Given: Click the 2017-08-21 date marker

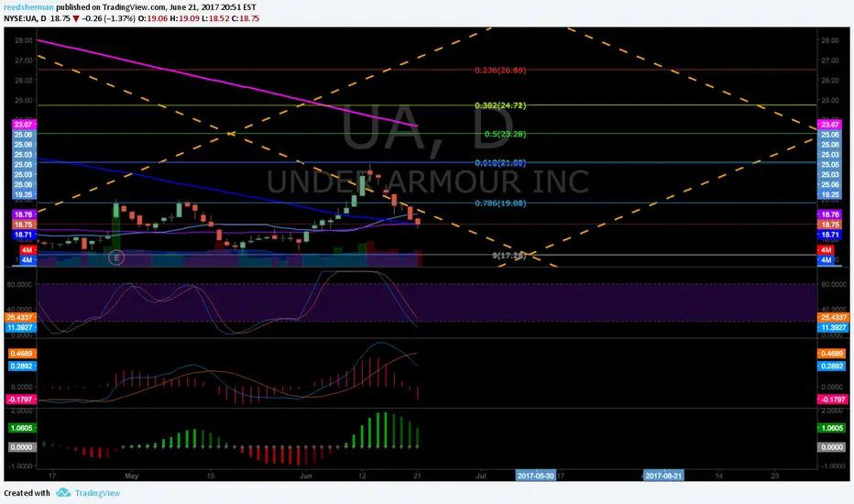Looking at the screenshot, I should (x=662, y=476).
